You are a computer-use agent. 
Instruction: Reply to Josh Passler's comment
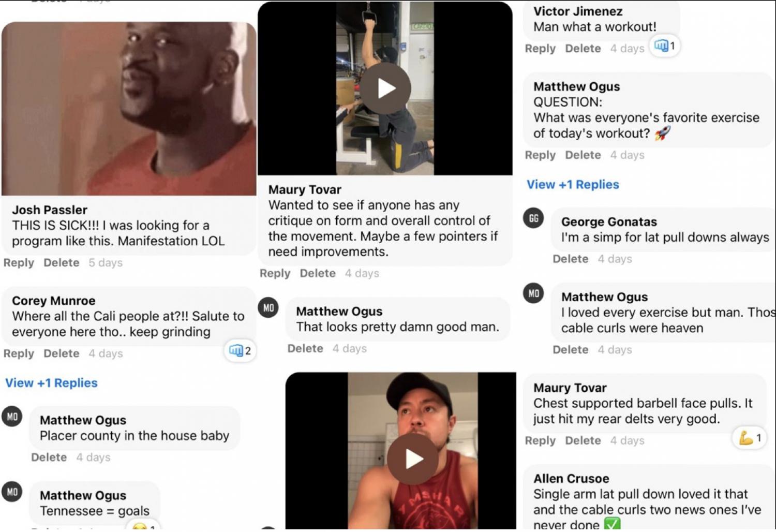point(19,263)
